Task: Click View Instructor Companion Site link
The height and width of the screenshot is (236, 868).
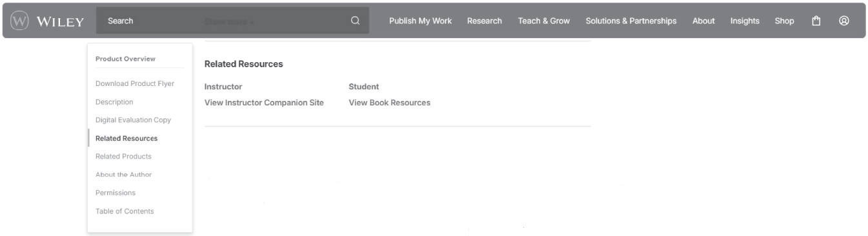Action: coord(264,103)
